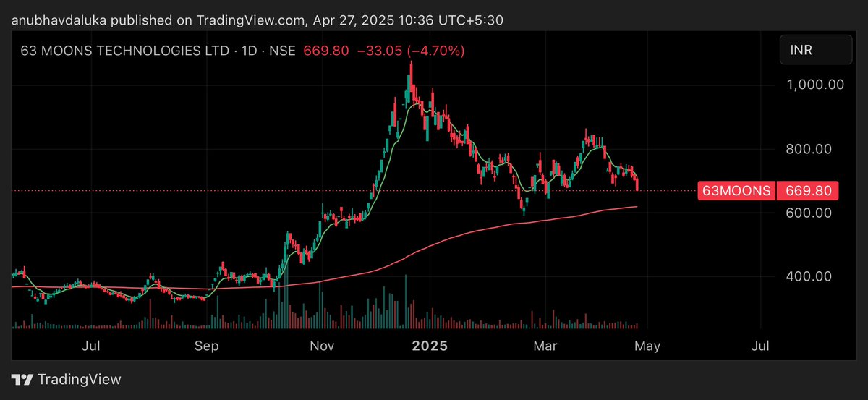Image resolution: width=868 pixels, height=400 pixels.
Task: Click the Mar label on time axis
Action: coord(545,346)
